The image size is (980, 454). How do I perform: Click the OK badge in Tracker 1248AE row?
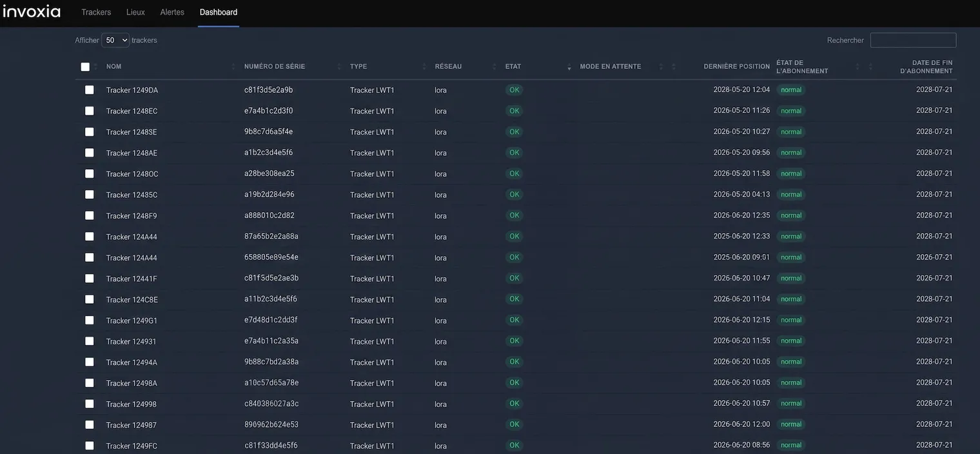(x=514, y=153)
